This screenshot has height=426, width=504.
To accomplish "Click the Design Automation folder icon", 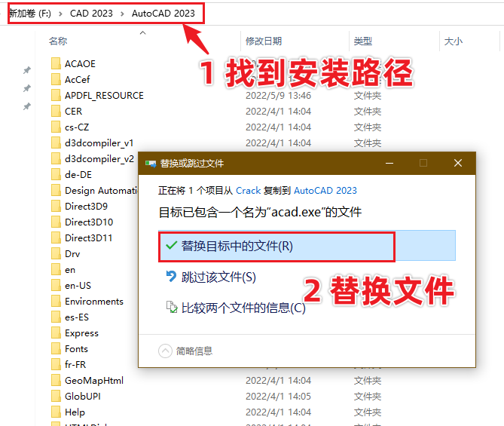I will coord(56,190).
